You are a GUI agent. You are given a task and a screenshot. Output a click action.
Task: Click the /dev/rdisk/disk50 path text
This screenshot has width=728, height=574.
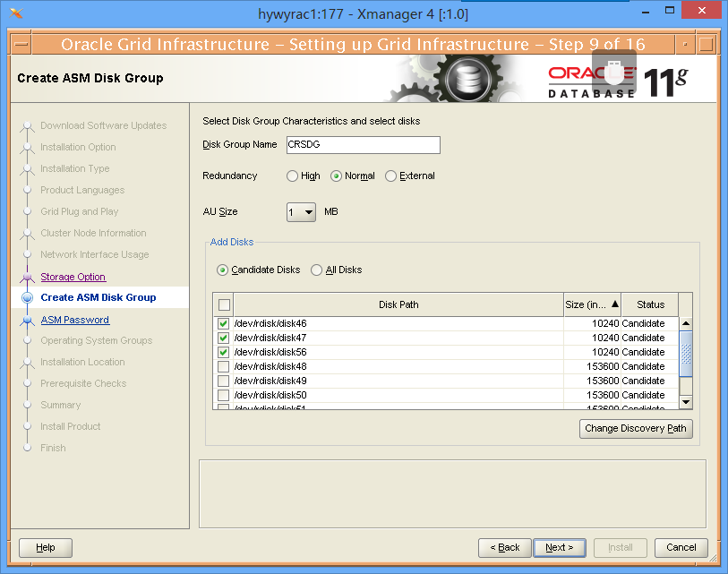(x=270, y=395)
